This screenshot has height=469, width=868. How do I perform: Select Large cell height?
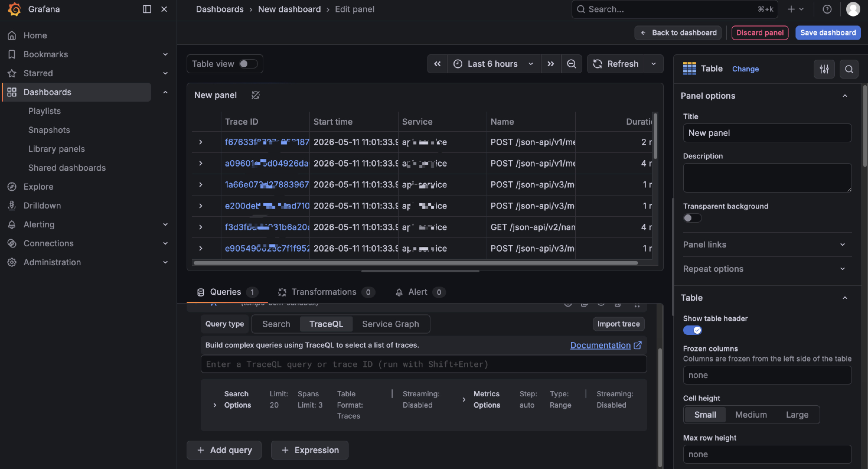click(x=797, y=415)
